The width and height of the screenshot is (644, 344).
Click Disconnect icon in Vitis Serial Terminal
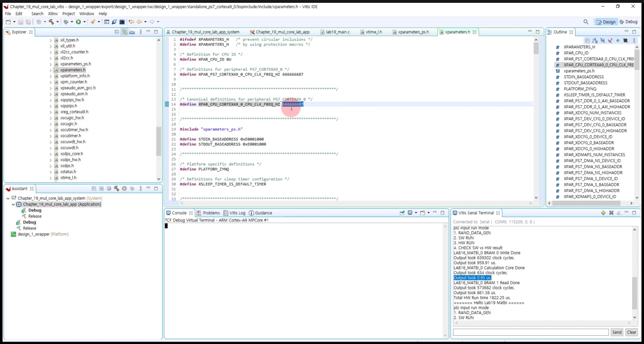tap(611, 213)
